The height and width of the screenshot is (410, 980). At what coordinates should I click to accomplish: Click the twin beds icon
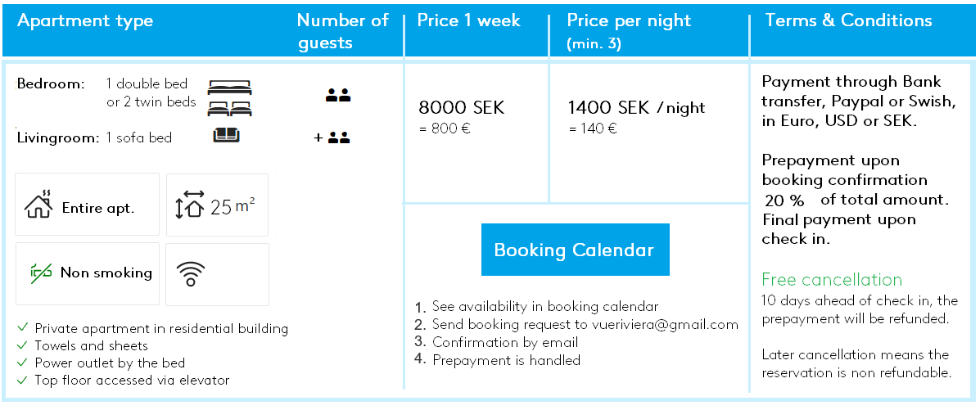pos(229,109)
